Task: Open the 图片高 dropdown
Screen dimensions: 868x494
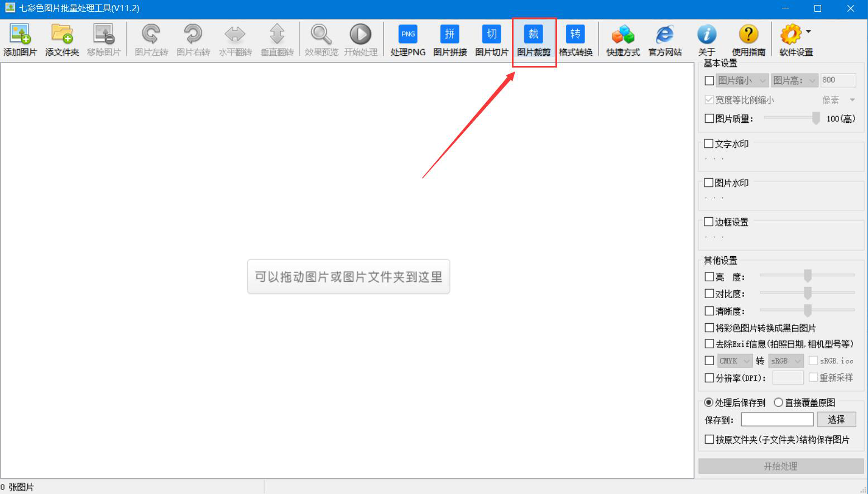Action: (794, 81)
